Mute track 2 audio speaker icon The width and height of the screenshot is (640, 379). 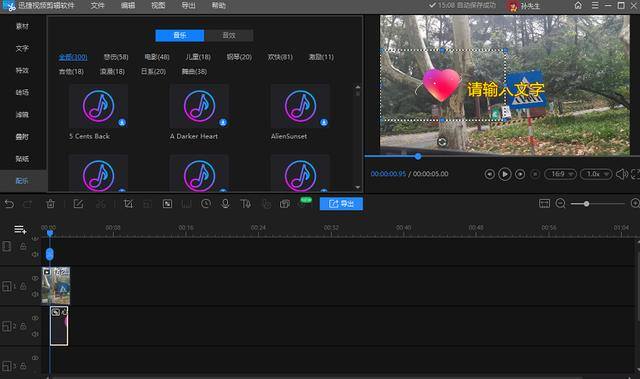(x=35, y=334)
